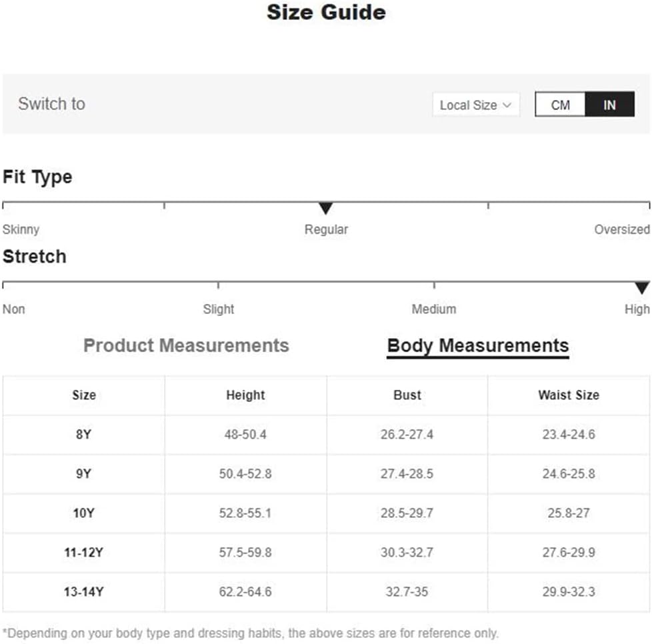Select the Body Measurements tab

[478, 346]
